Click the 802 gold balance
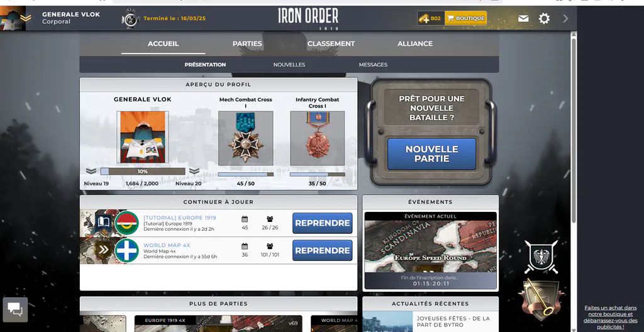The height and width of the screenshot is (332, 644). (x=436, y=18)
